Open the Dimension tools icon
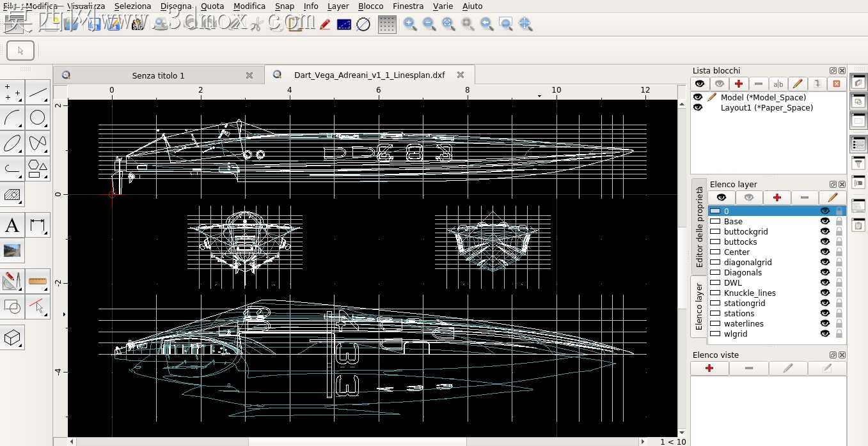 [38, 225]
